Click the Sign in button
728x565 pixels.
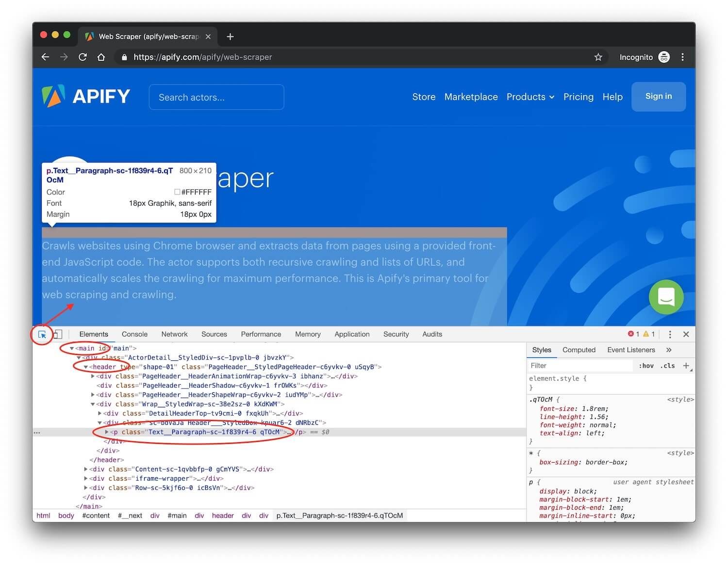coord(659,97)
